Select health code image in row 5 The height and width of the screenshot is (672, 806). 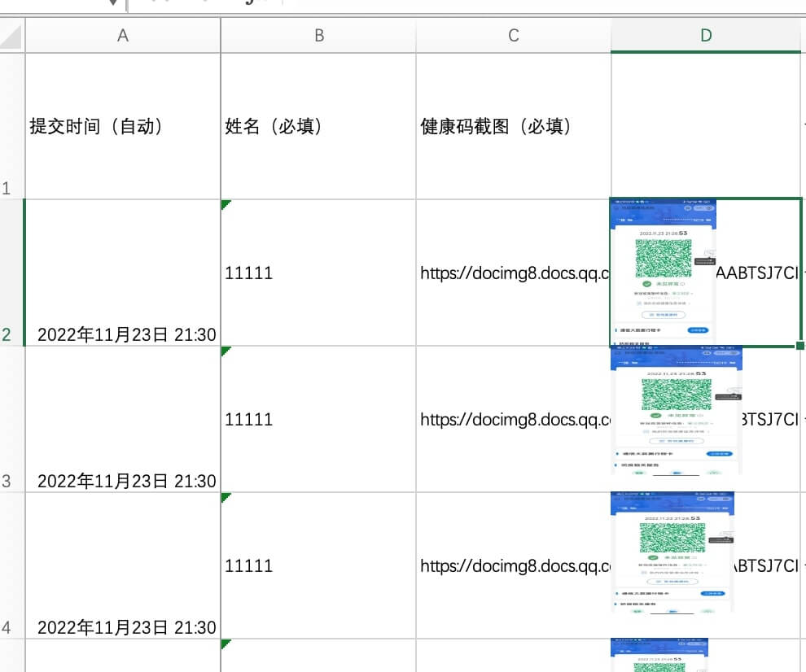point(659,655)
